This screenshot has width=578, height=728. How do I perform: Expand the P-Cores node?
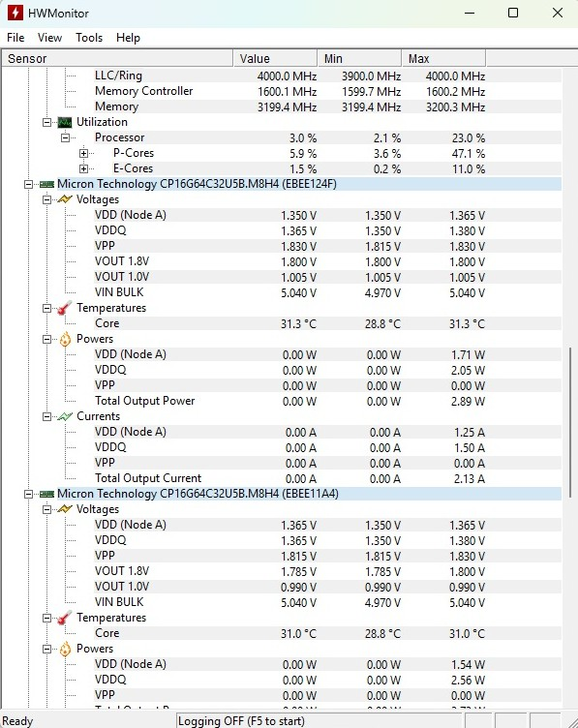coord(83,153)
